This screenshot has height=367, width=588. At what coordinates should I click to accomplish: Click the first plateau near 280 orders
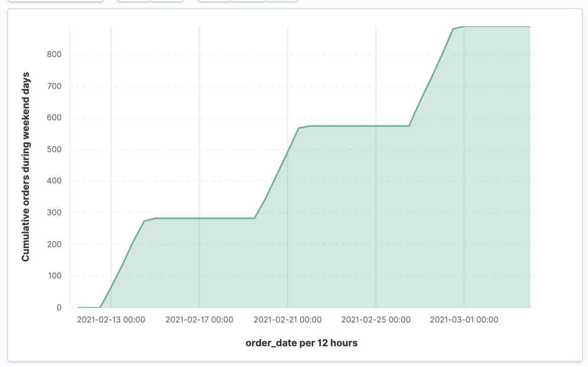(x=202, y=218)
